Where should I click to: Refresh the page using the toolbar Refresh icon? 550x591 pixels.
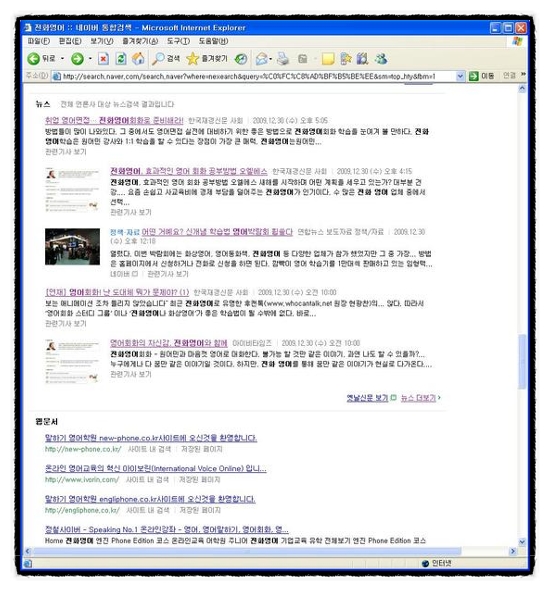point(121,58)
